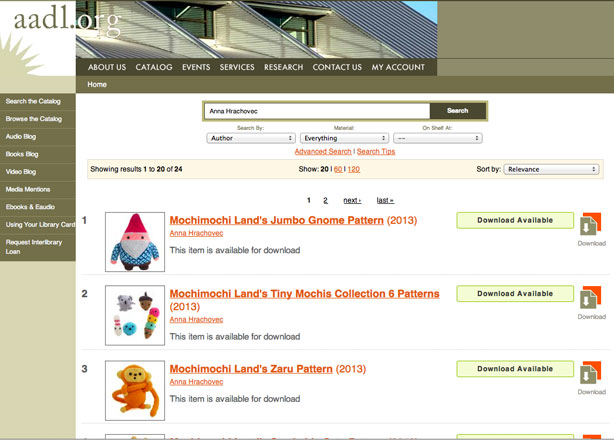Open the Search By Author dropdown
This screenshot has width=614, height=440.
click(251, 138)
